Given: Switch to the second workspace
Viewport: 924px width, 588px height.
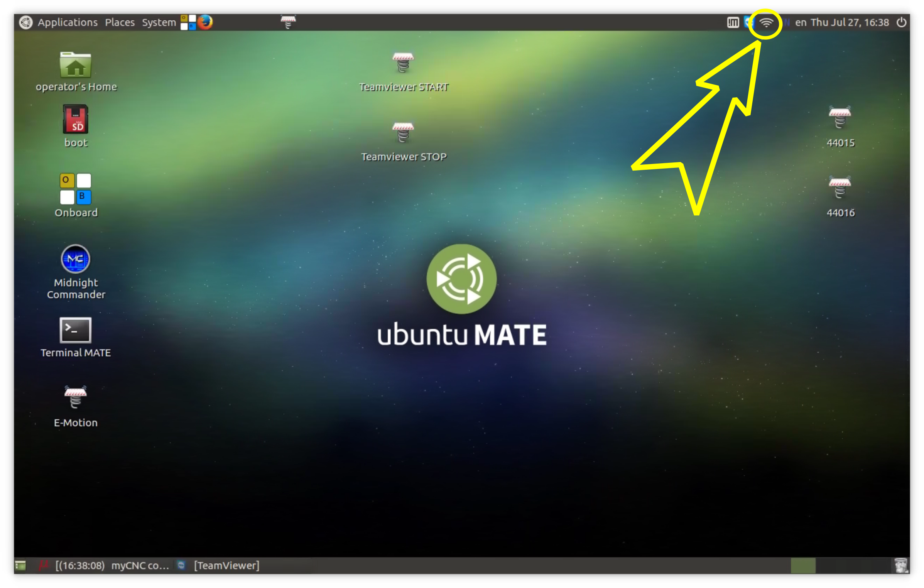Looking at the screenshot, I should click(828, 566).
